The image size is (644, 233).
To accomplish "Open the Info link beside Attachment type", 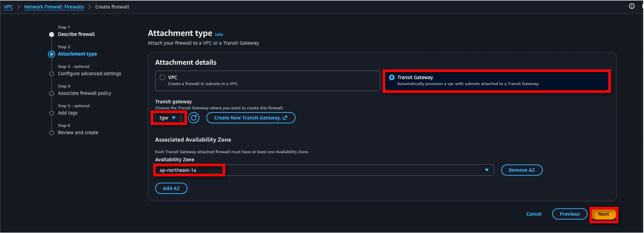I will (x=219, y=34).
